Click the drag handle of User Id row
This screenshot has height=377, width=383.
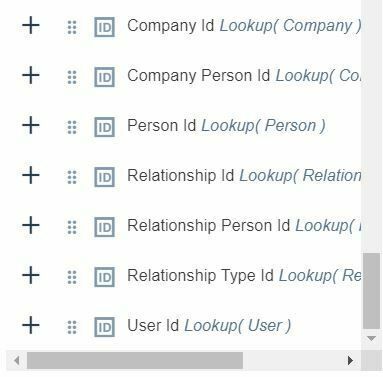(72, 327)
